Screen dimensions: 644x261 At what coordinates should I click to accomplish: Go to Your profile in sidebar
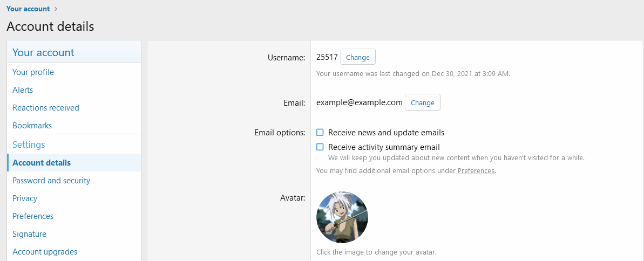pos(33,72)
